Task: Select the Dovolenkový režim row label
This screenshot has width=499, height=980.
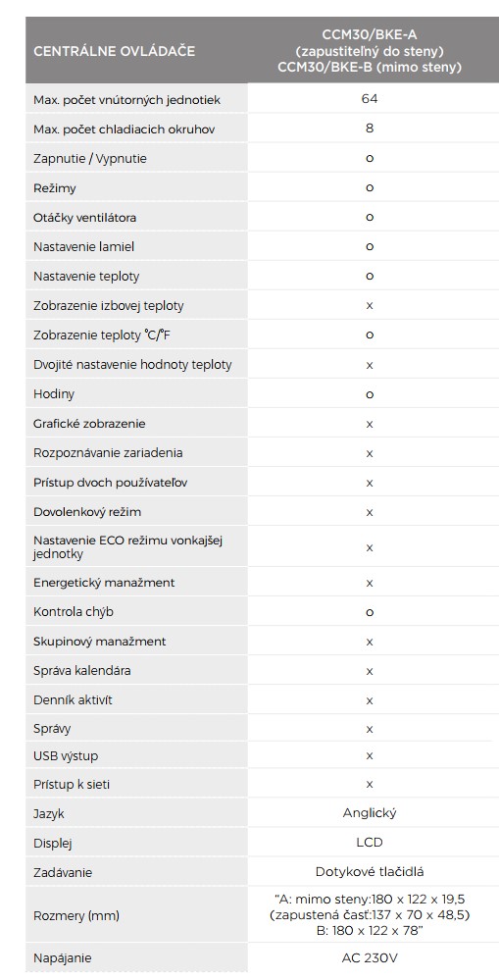Action: point(87,512)
